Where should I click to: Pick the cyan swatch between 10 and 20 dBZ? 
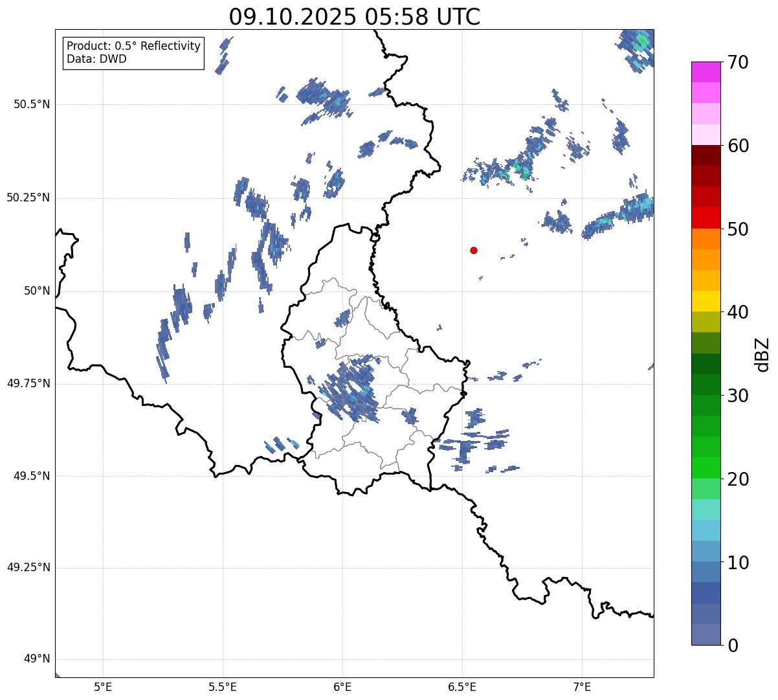coord(706,530)
